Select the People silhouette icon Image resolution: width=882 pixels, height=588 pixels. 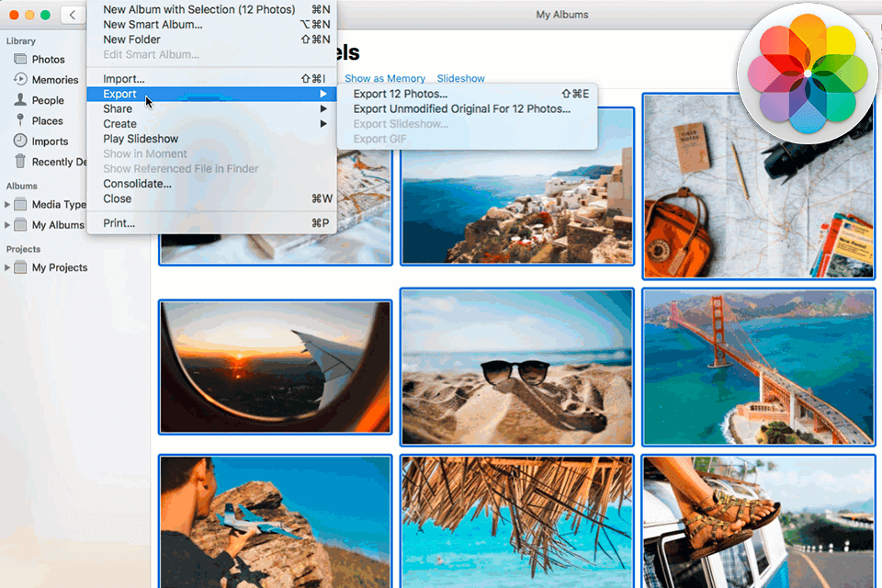[20, 99]
